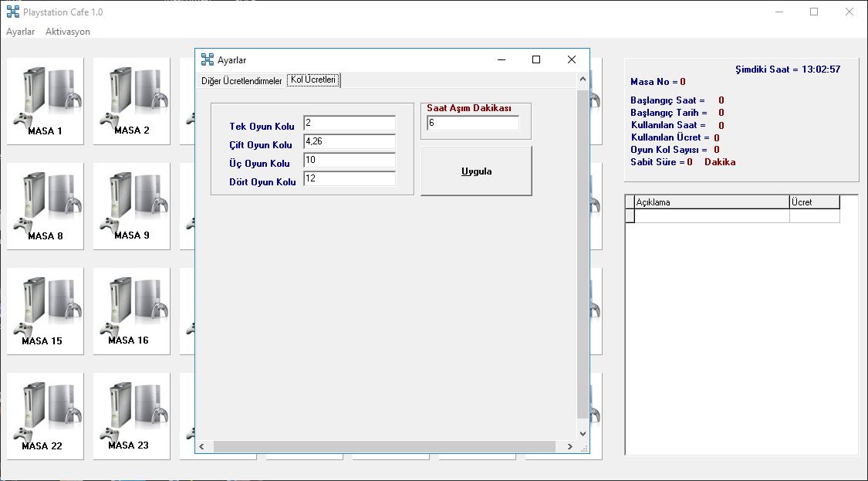
Task: Click the settings horizontal scrollbar thumb
Action: 384,446
